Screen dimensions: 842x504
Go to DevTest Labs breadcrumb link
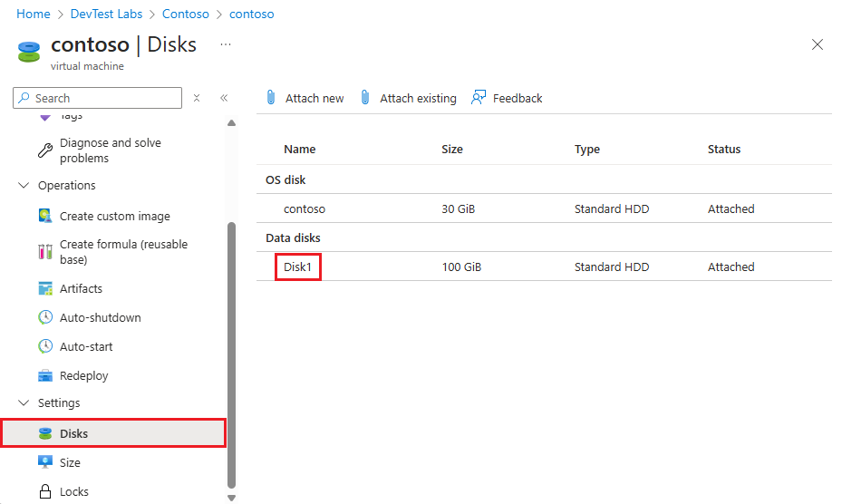106,14
